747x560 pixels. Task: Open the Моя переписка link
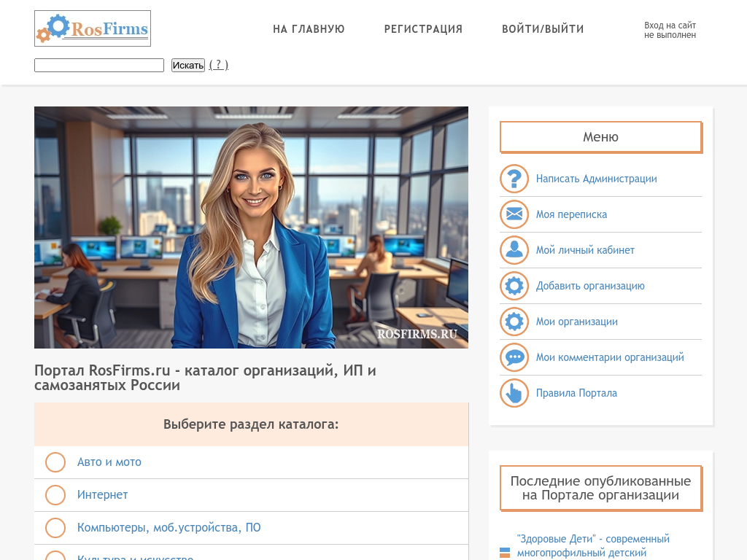tap(572, 214)
